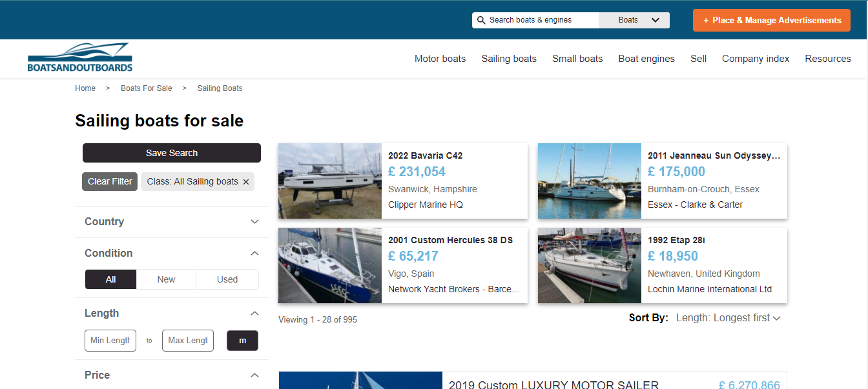Click the Clipper Marine HQ seller name
The image size is (868, 389).
[426, 204]
